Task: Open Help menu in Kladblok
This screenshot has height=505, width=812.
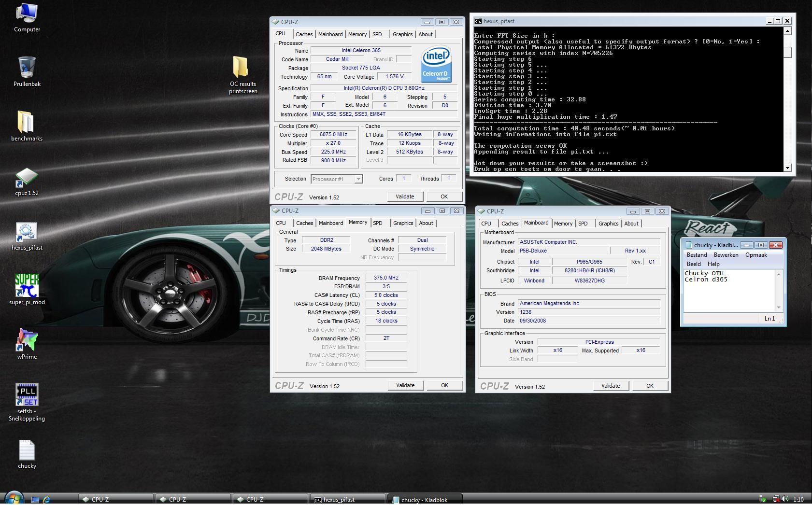Action: pos(713,264)
